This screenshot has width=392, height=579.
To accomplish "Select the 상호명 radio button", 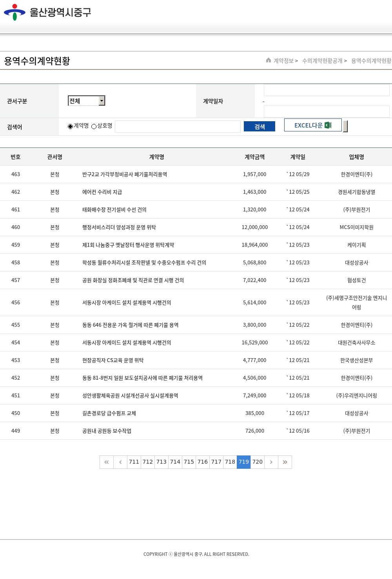I will (94, 126).
